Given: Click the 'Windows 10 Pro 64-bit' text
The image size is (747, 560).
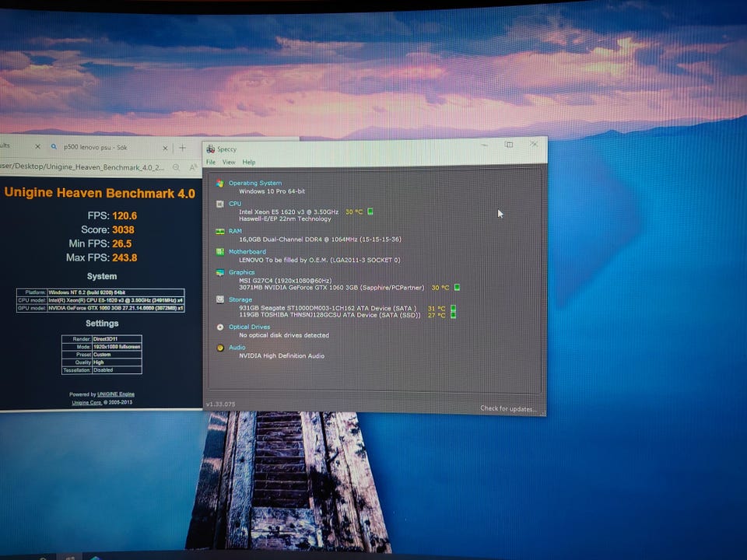Looking at the screenshot, I should coord(272,191).
